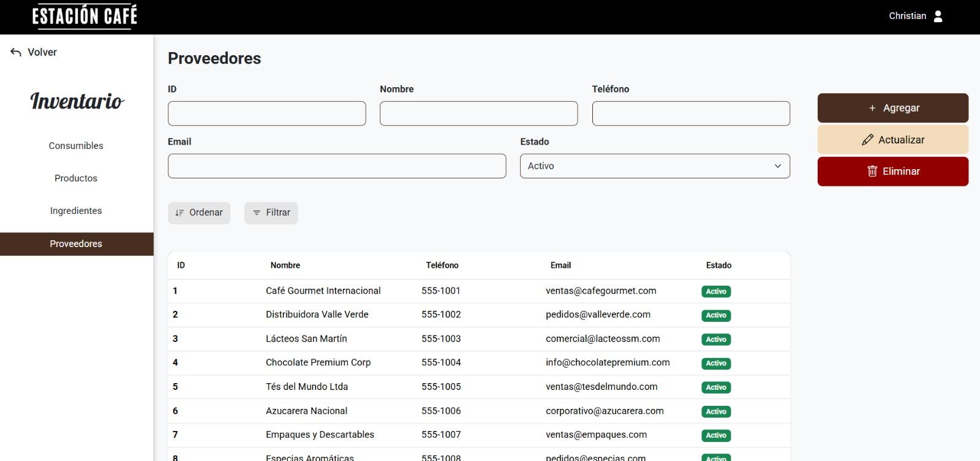This screenshot has width=980, height=461.
Task: Click the pencil icon on Actualizar button
Action: (867, 140)
